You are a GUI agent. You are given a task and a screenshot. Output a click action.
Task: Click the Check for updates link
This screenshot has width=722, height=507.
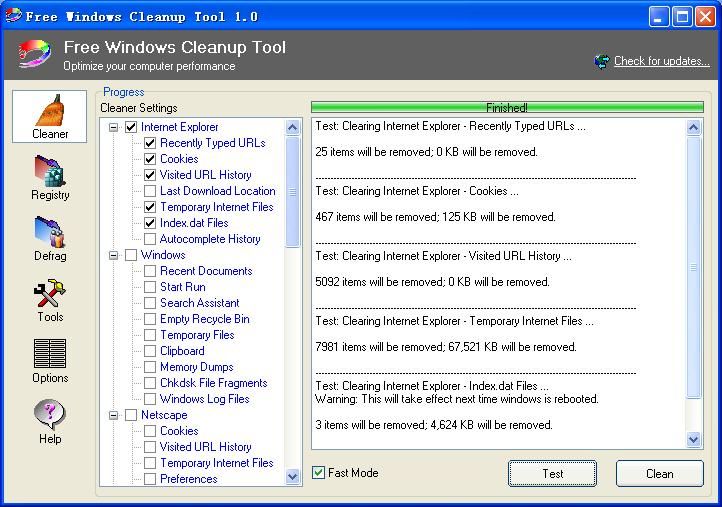661,61
